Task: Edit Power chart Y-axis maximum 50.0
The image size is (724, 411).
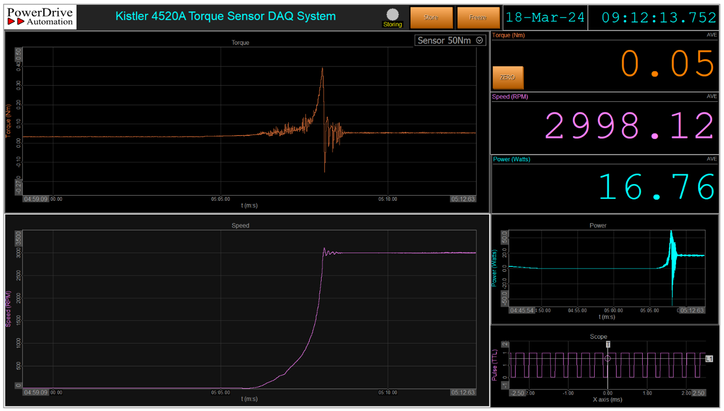Action: click(504, 237)
